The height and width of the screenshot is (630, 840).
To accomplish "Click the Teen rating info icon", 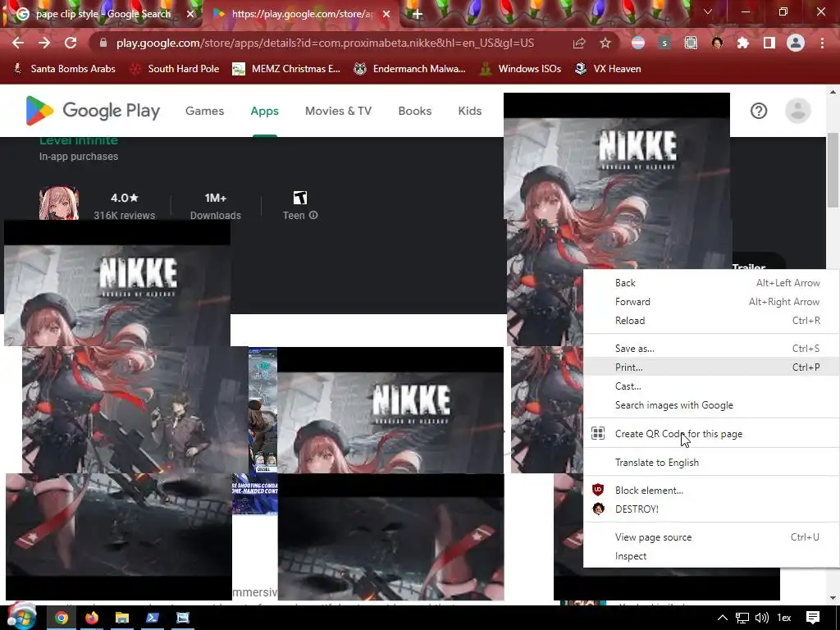I will pos(313,216).
